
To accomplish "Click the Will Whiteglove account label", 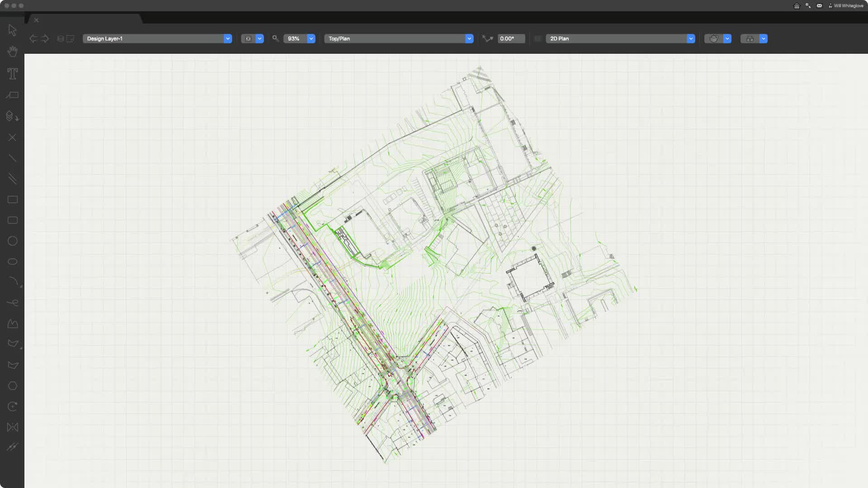I will (848, 6).
